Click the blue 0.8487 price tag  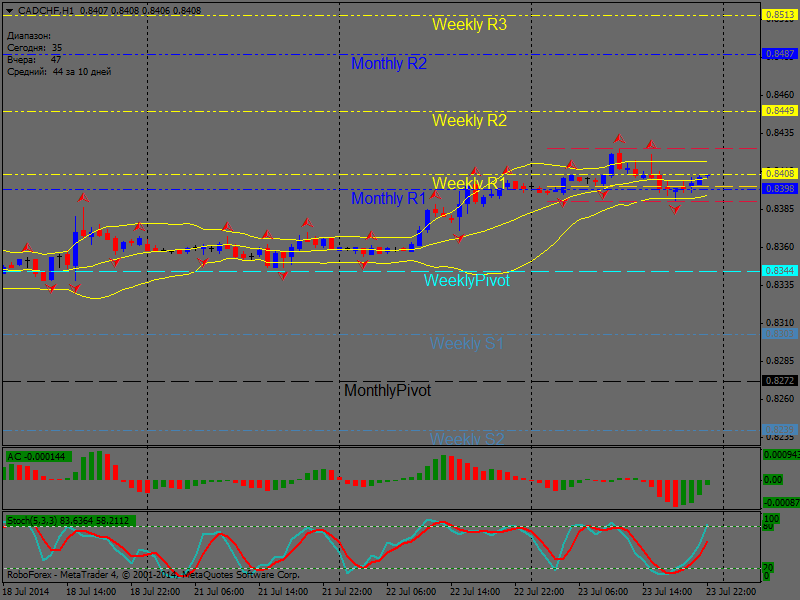pyautogui.click(x=780, y=54)
